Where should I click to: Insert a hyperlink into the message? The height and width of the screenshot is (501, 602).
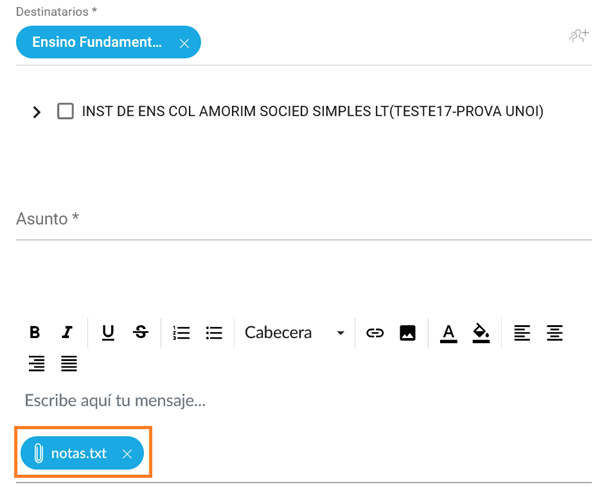click(375, 333)
